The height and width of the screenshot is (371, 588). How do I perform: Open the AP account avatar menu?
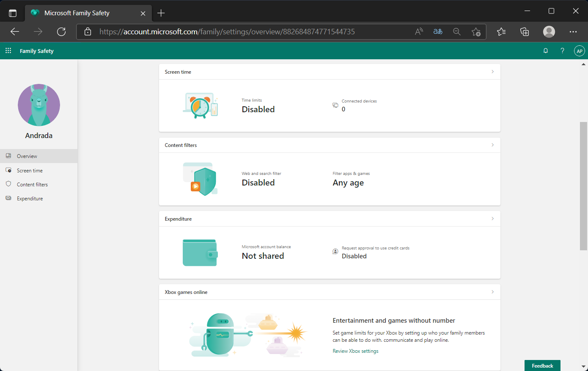click(x=579, y=51)
